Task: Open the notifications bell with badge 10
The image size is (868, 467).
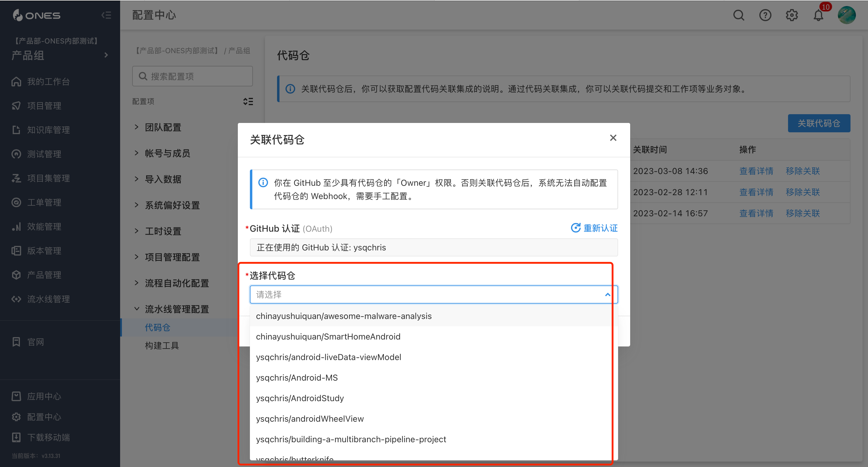Action: 819,15
